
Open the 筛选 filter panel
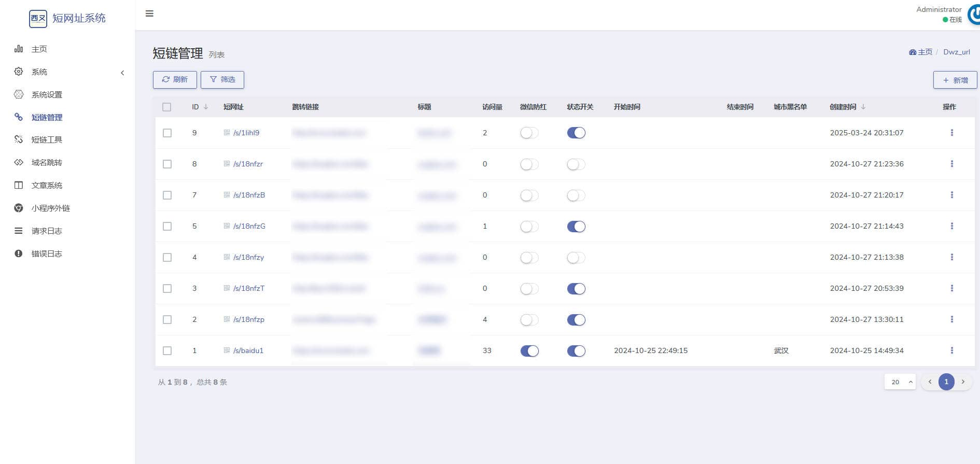pos(222,79)
